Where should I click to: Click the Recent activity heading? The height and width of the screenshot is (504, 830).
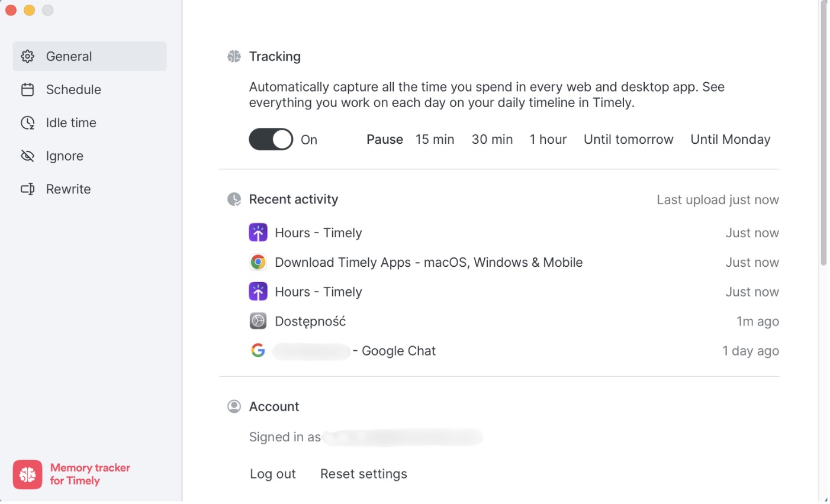pyautogui.click(x=294, y=199)
